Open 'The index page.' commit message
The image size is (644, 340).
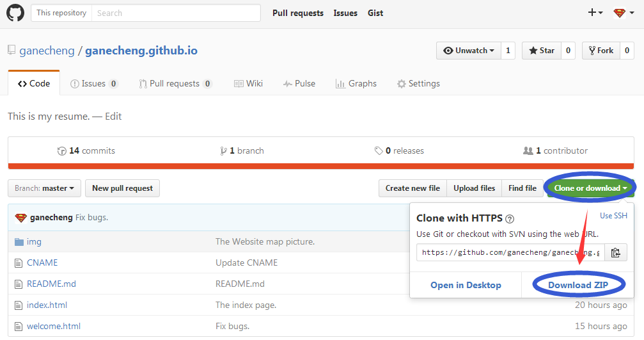coord(246,305)
